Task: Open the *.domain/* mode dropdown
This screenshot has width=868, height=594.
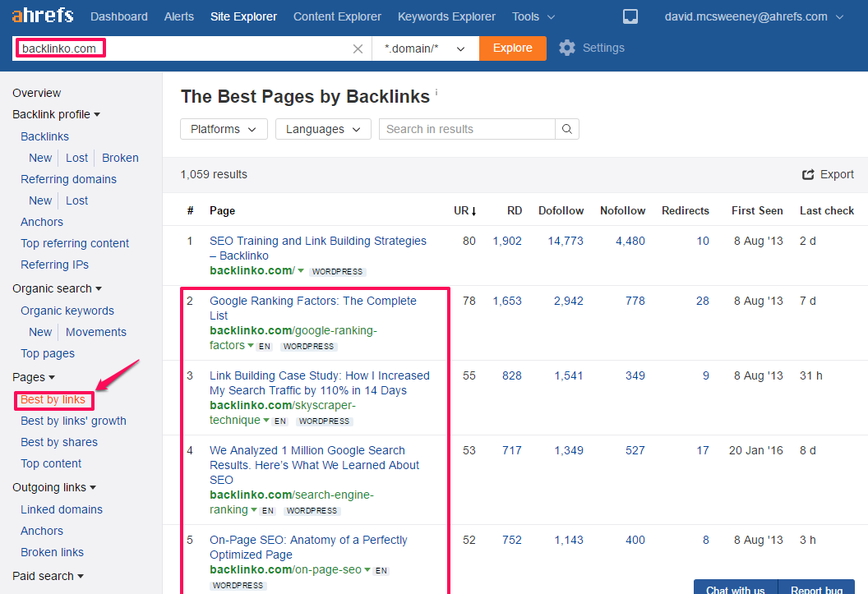Action: [425, 48]
